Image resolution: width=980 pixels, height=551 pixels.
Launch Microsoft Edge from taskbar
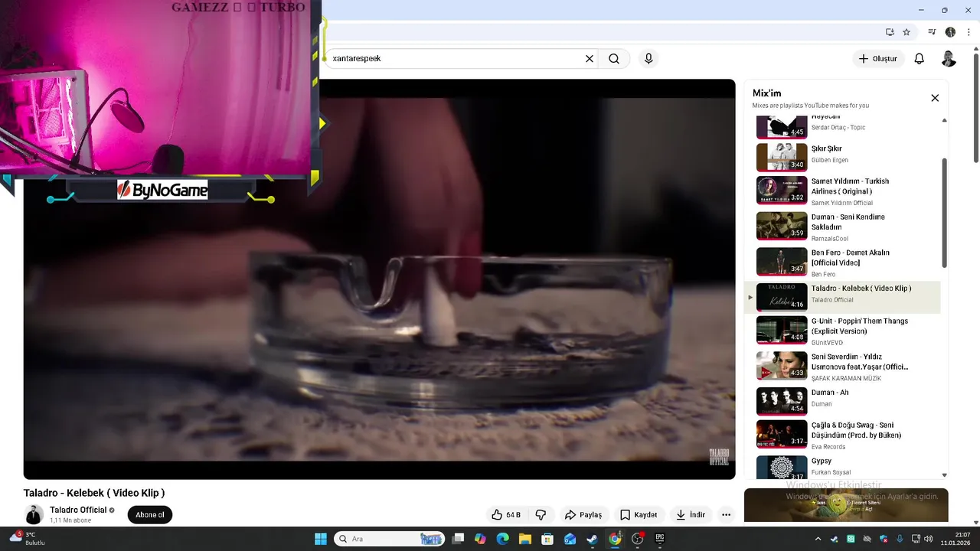pyautogui.click(x=502, y=539)
